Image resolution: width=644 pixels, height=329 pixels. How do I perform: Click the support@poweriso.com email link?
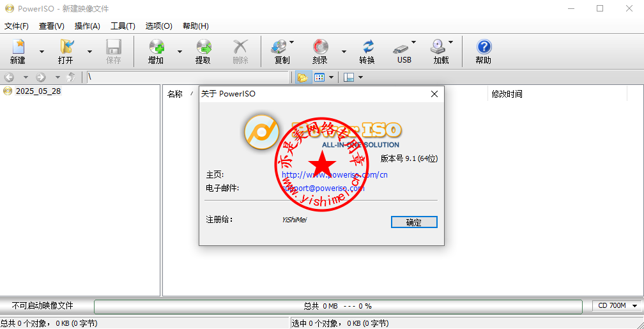tap(323, 188)
